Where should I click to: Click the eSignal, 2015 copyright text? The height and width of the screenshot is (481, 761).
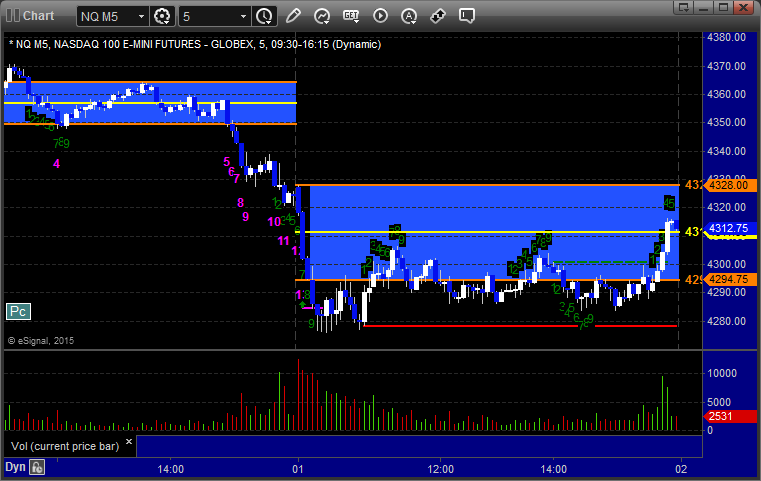pyautogui.click(x=41, y=341)
